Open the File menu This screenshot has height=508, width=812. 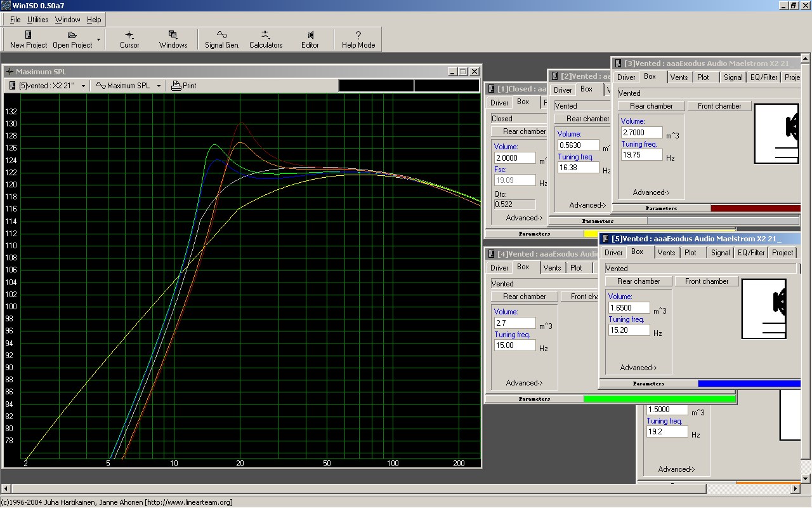click(15, 20)
